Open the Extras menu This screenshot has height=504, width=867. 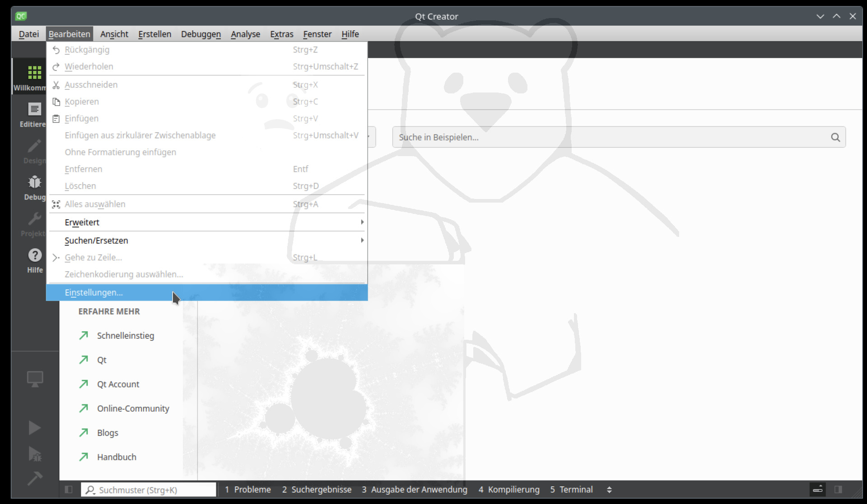281,34
